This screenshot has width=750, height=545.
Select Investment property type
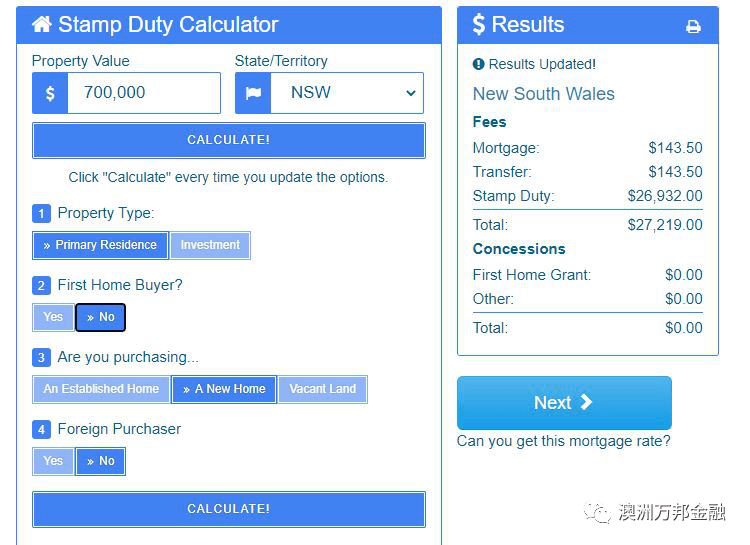tap(210, 245)
